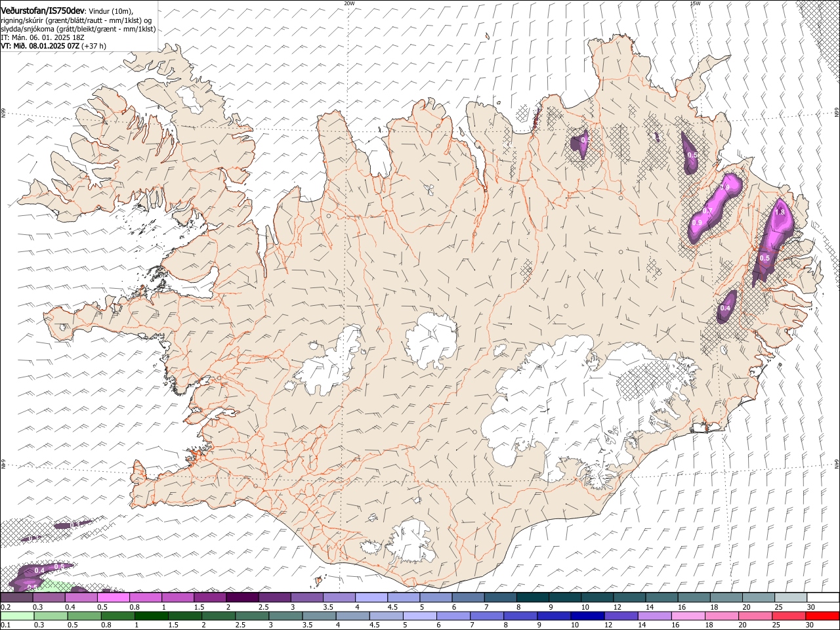Select the dark purple 2 swatch in the top legend row
840x630 pixels.
pyautogui.click(x=241, y=597)
